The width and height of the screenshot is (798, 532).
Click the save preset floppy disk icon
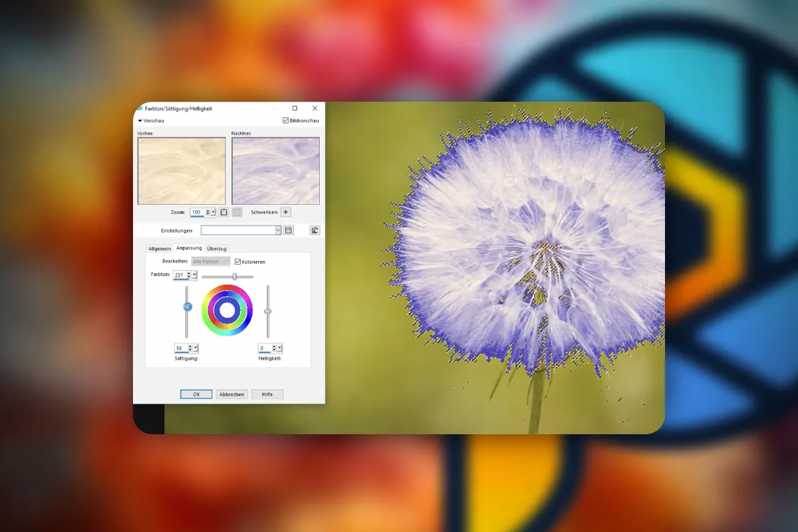[289, 230]
